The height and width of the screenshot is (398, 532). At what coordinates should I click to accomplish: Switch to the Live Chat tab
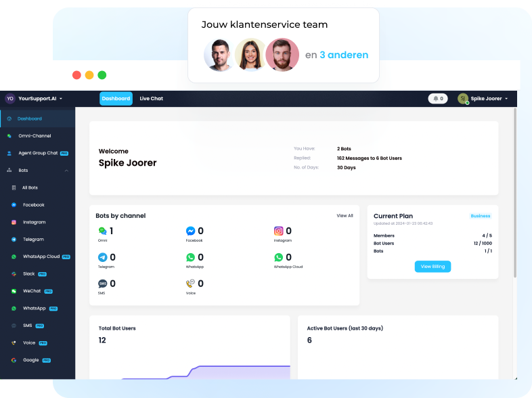pos(151,99)
